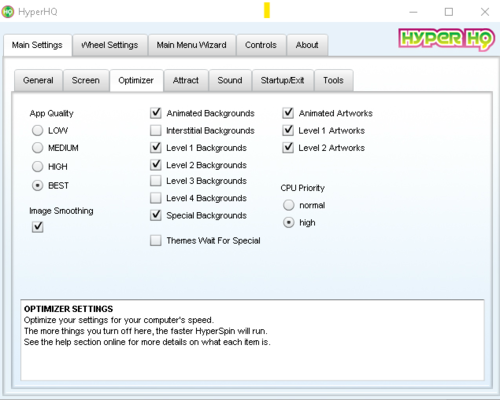Uncheck Special Backgrounds

[156, 215]
